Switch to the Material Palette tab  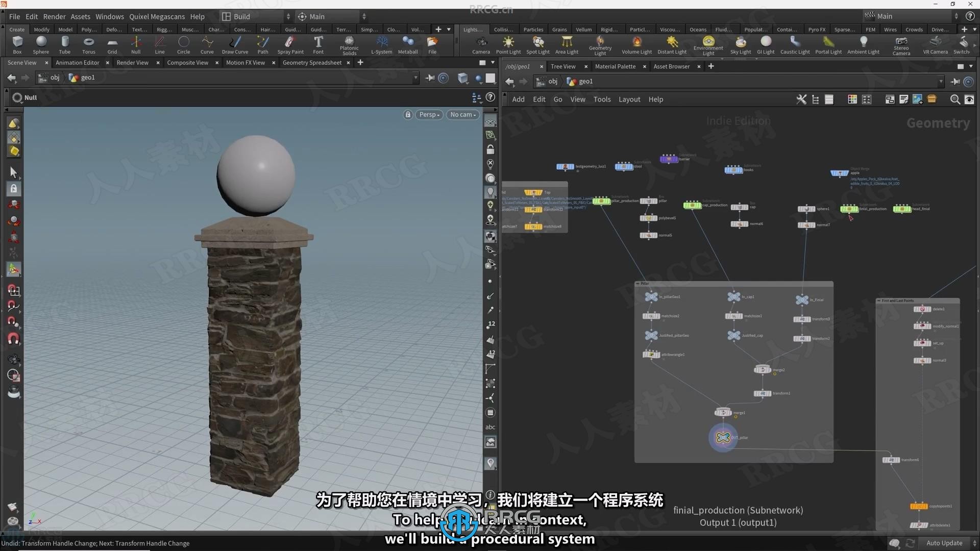[x=615, y=66]
